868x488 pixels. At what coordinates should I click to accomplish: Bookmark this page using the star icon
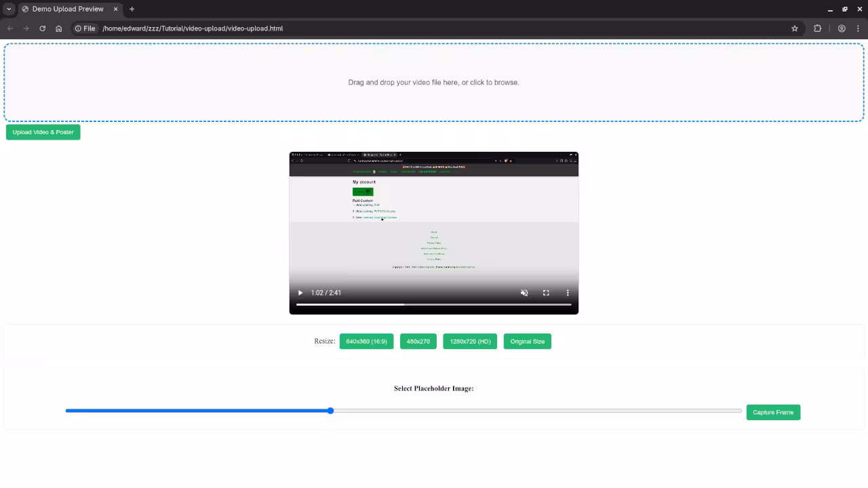(x=794, y=28)
